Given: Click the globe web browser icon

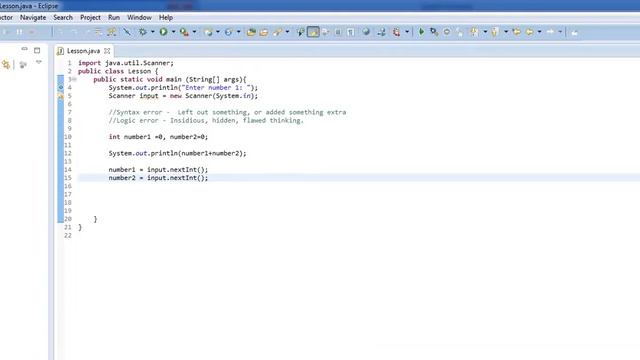Looking at the screenshot, I should pos(366,32).
